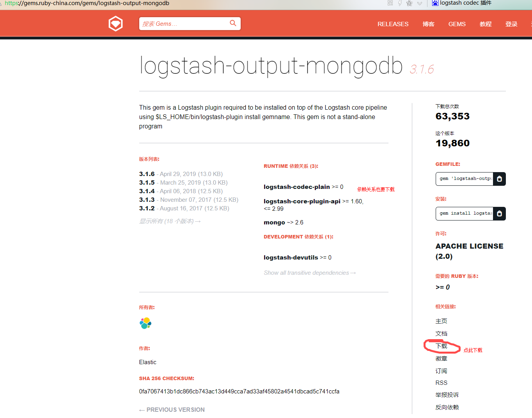Show all transitive dependencies
532x418 pixels.
[309, 272]
